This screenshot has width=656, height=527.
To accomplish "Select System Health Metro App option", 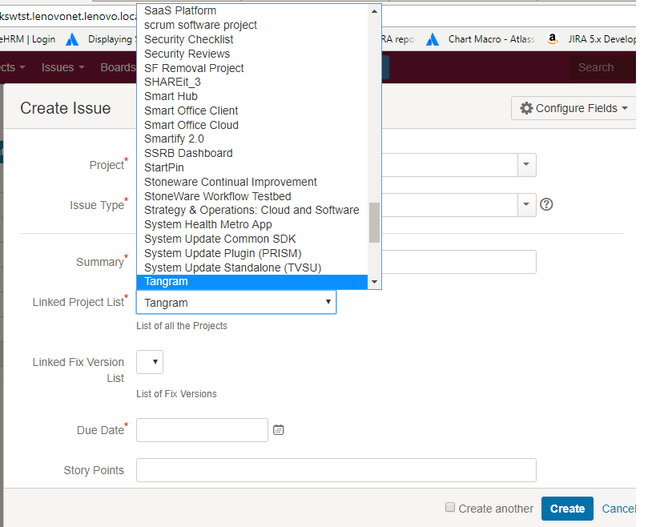I will click(x=252, y=225).
